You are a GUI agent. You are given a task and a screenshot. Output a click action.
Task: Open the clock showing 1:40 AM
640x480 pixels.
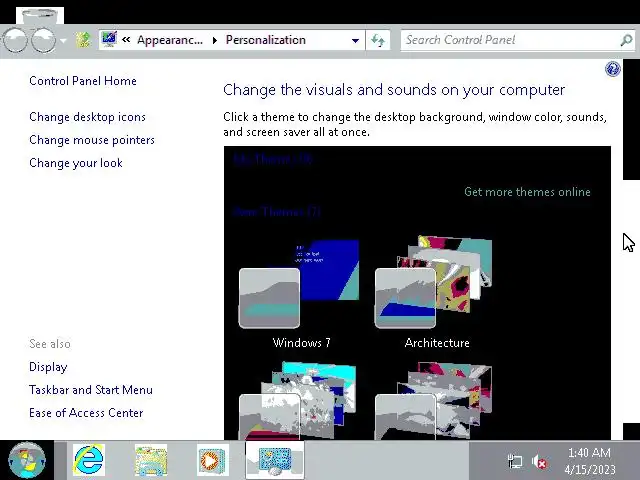(590, 461)
